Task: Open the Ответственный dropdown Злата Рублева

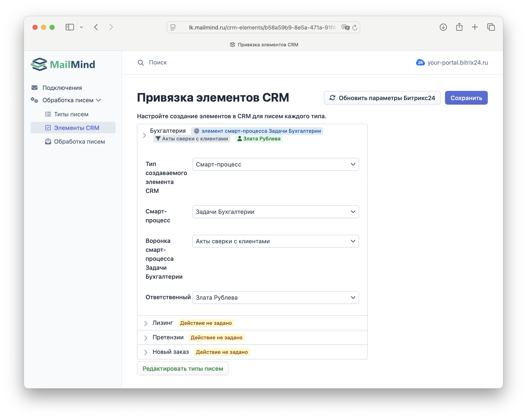Action: coord(275,297)
